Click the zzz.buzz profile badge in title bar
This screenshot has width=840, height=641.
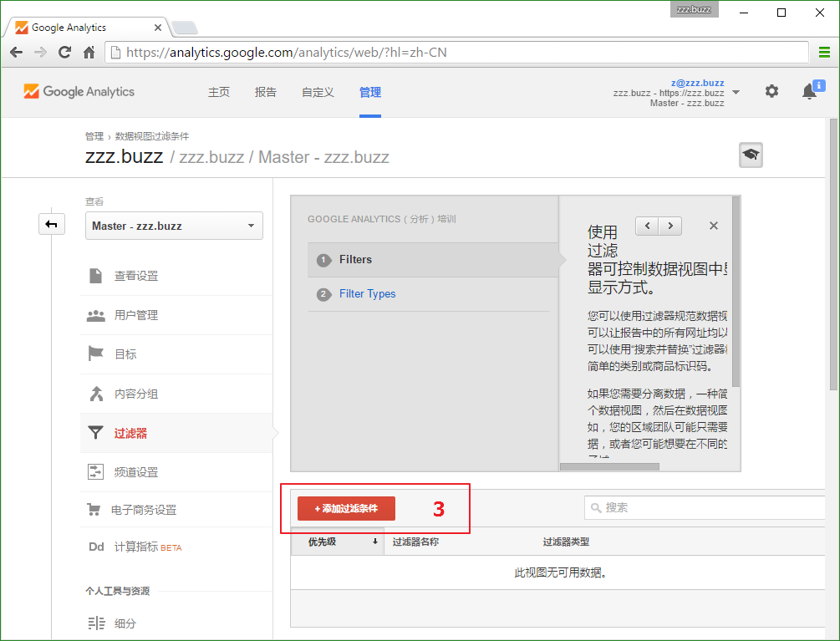(x=694, y=9)
